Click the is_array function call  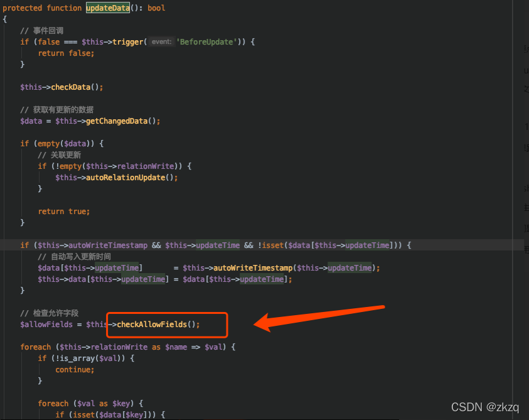click(77, 358)
